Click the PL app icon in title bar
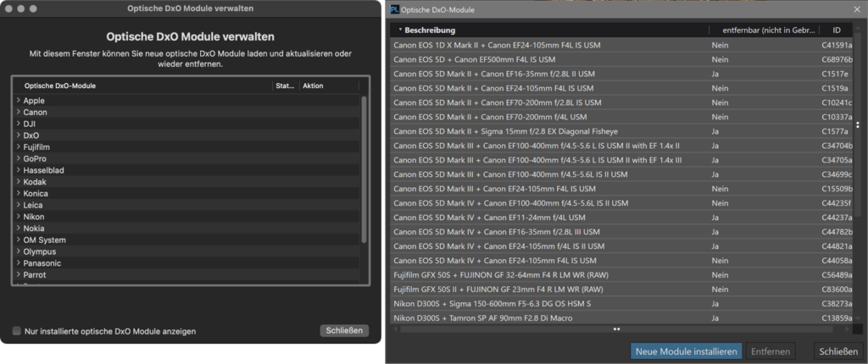The image size is (868, 364). (x=394, y=9)
